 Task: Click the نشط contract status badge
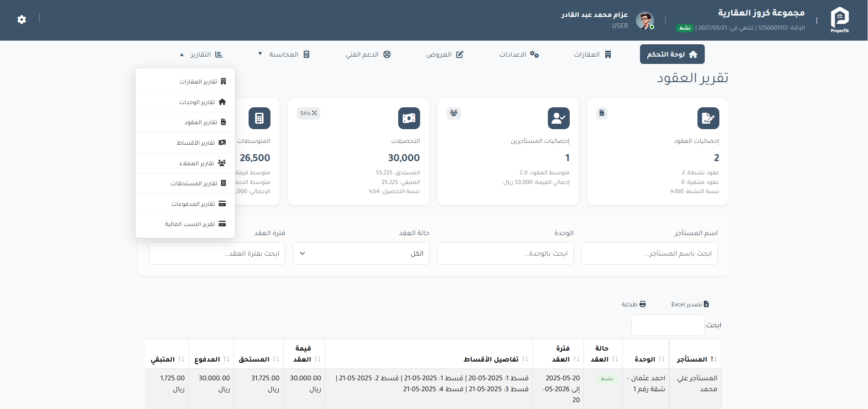coord(607,378)
